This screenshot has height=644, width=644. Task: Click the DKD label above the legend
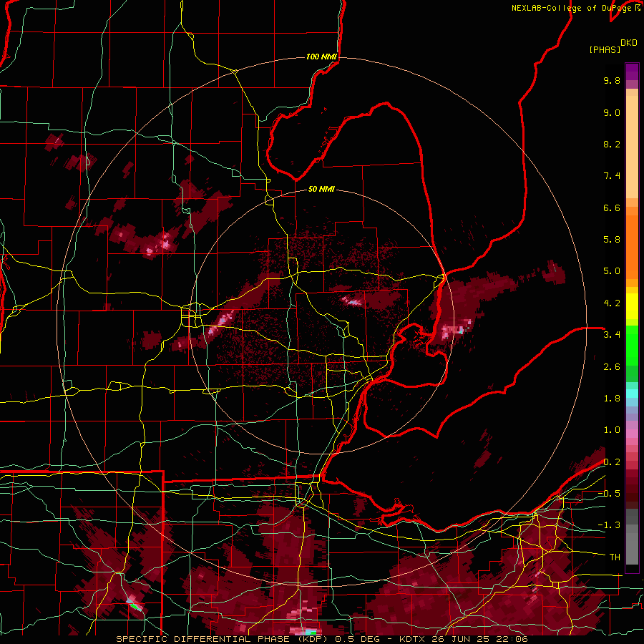tap(629, 43)
